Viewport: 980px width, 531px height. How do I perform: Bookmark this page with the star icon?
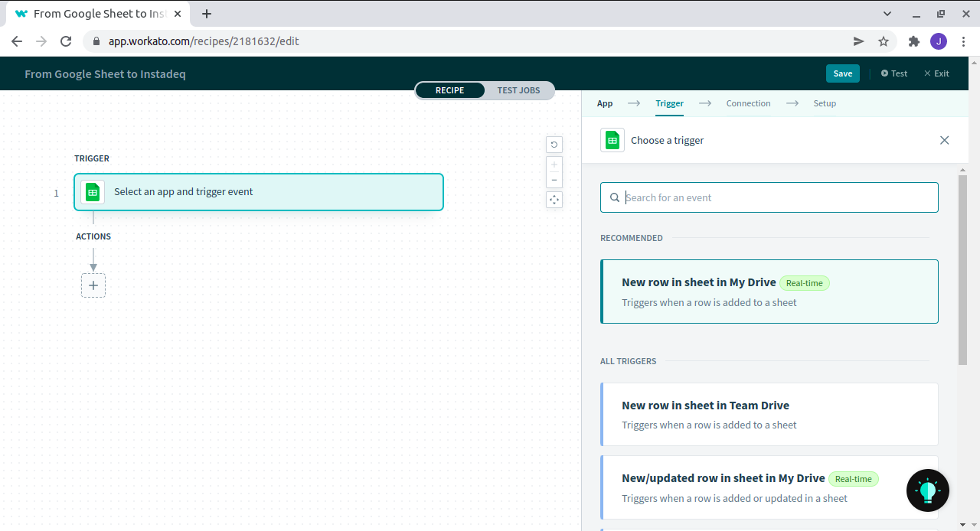pyautogui.click(x=884, y=41)
